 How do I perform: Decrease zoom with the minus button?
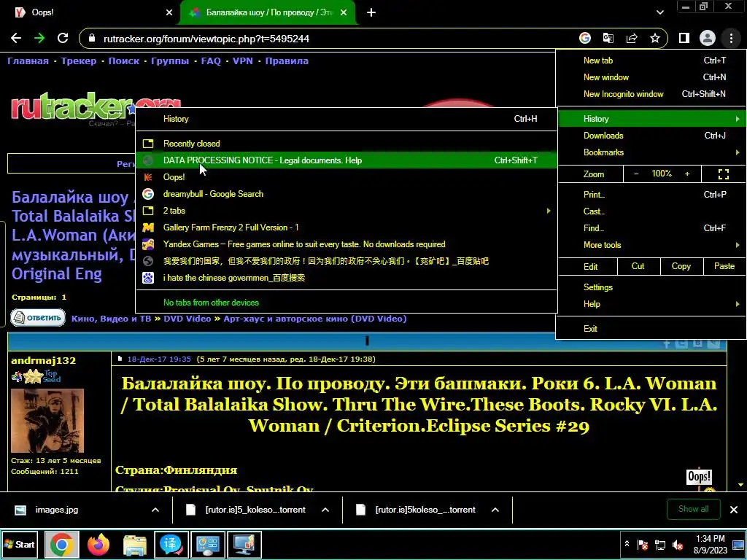(636, 174)
